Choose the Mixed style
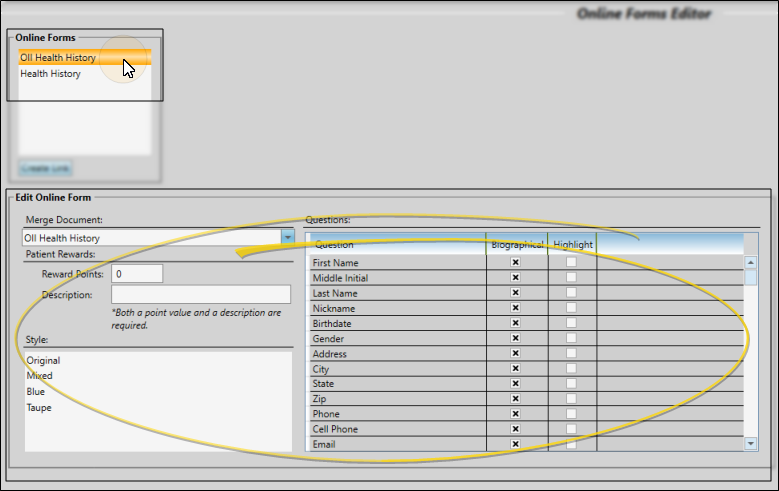 pyautogui.click(x=39, y=376)
